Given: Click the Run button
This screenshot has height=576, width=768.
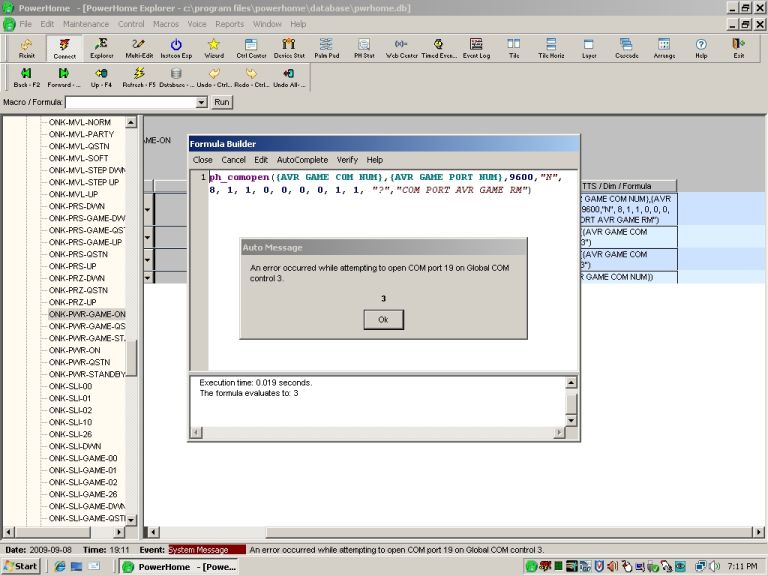Looking at the screenshot, I should coord(222,102).
